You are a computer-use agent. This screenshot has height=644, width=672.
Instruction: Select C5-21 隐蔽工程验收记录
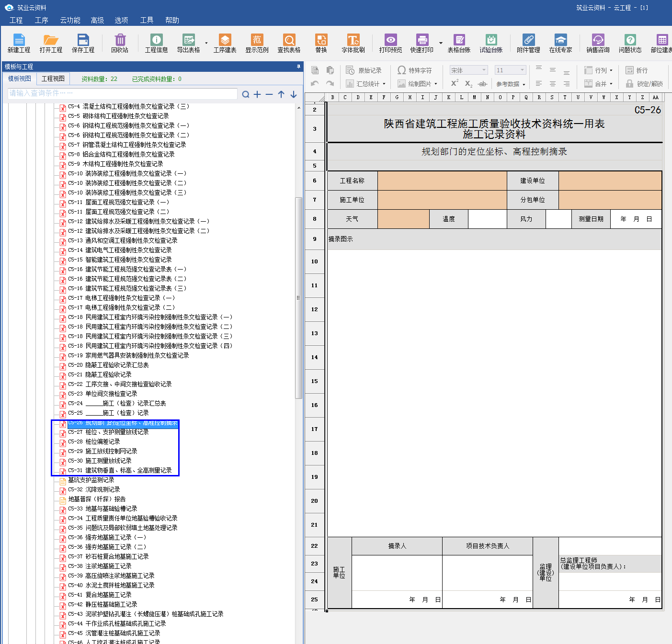[x=100, y=374]
